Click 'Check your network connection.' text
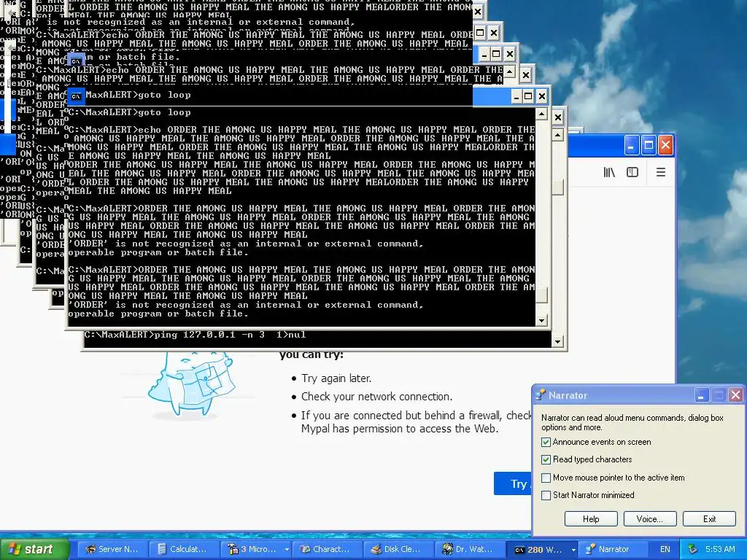Image resolution: width=747 pixels, height=560 pixels. coord(377,397)
